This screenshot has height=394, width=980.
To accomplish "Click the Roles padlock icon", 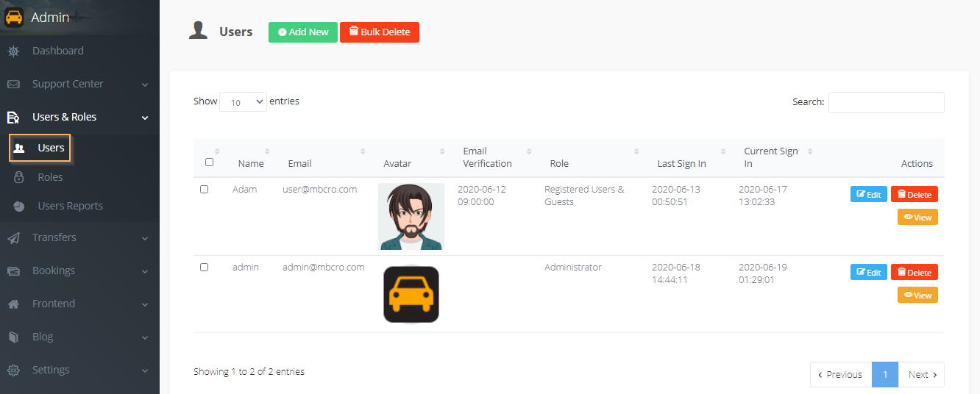I will pyautogui.click(x=21, y=177).
